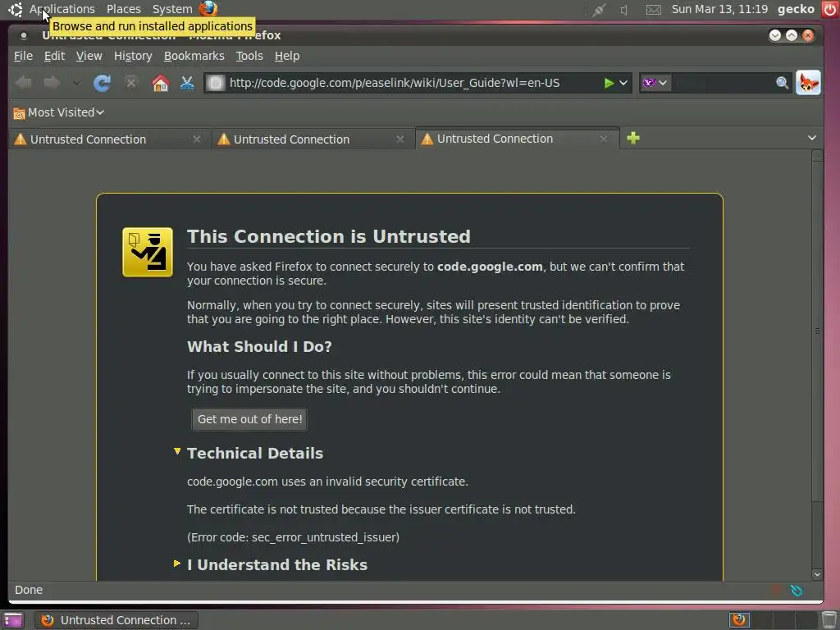Click the Done status bar text

[29, 590]
